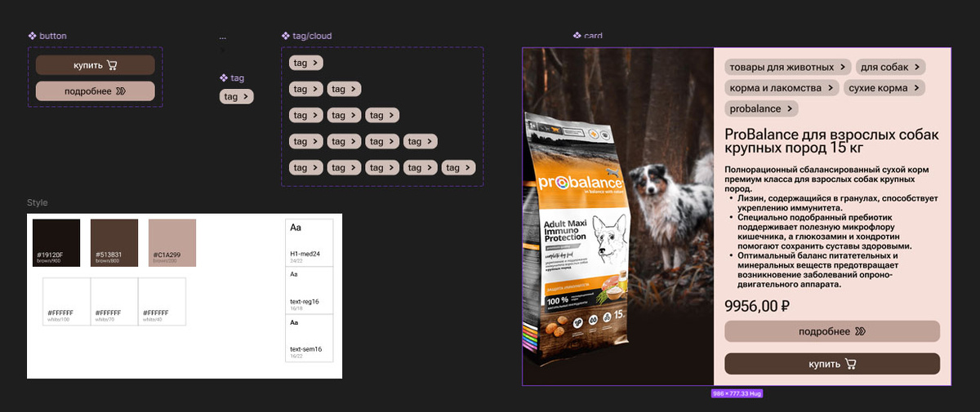980x412 pixels.
Task: Select the text-reg16 text style cell
Action: click(x=310, y=290)
